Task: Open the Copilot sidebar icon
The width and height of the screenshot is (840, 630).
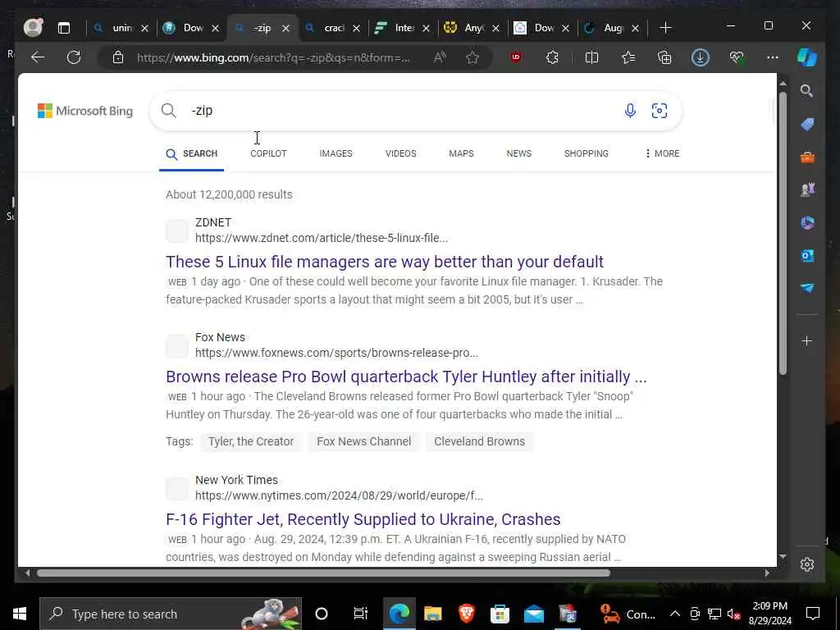Action: (x=807, y=57)
